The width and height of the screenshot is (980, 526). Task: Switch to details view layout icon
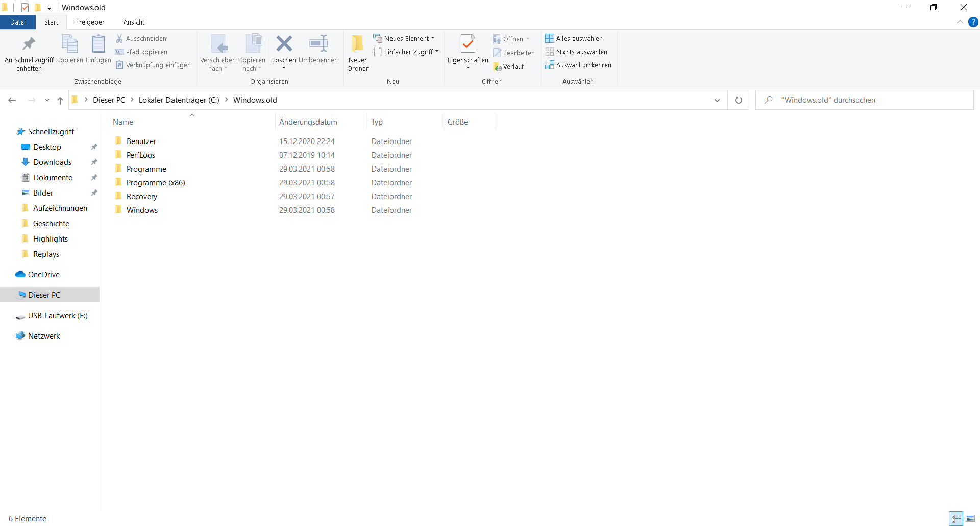[956, 518]
